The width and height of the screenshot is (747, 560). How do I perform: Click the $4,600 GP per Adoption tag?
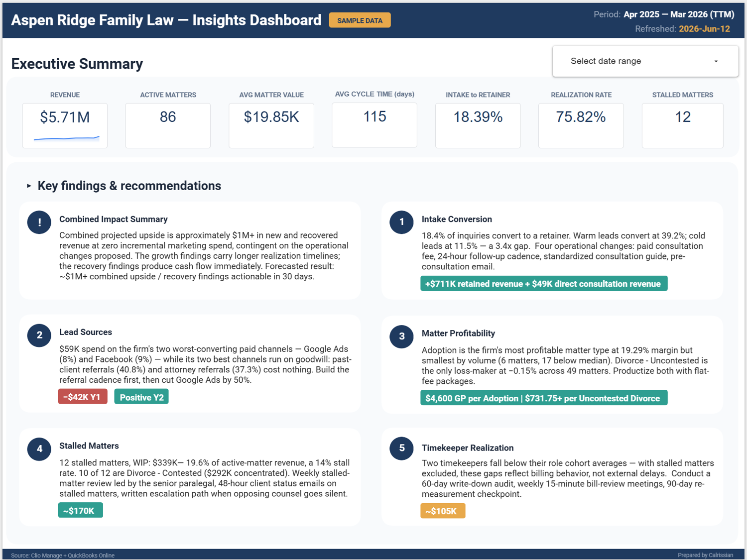click(x=544, y=398)
